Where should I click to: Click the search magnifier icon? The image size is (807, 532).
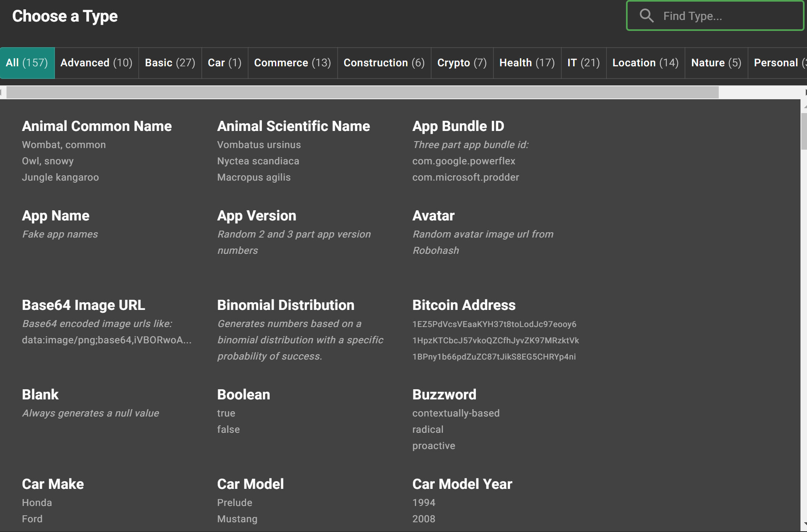(x=646, y=16)
